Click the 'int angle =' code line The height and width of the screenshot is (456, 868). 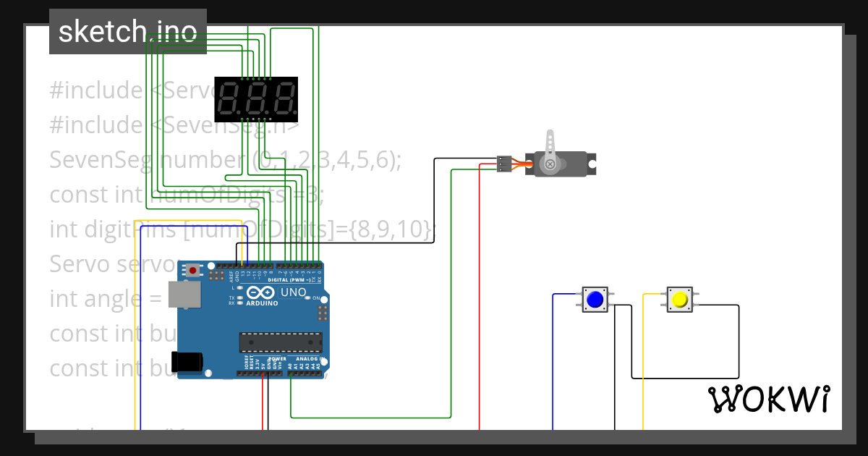pos(105,298)
